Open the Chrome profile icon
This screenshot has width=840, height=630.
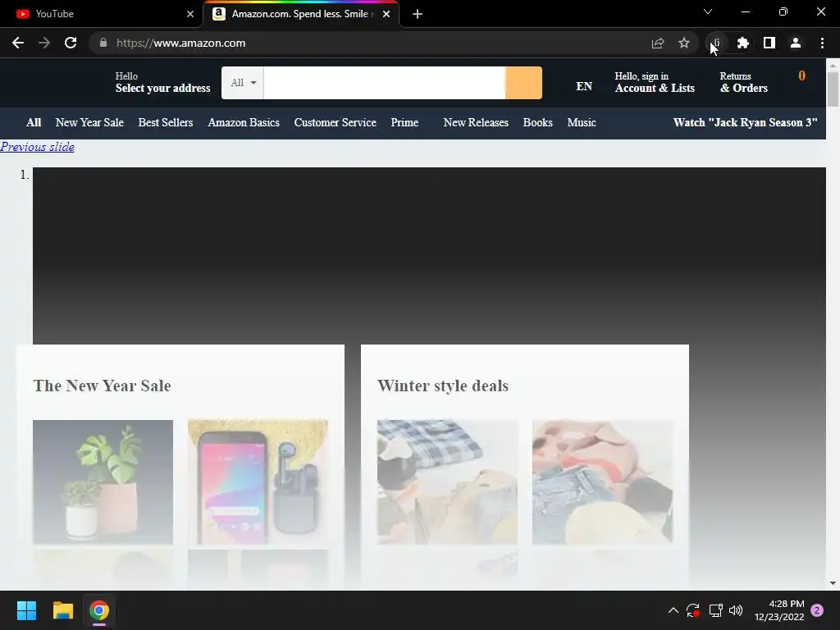796,43
